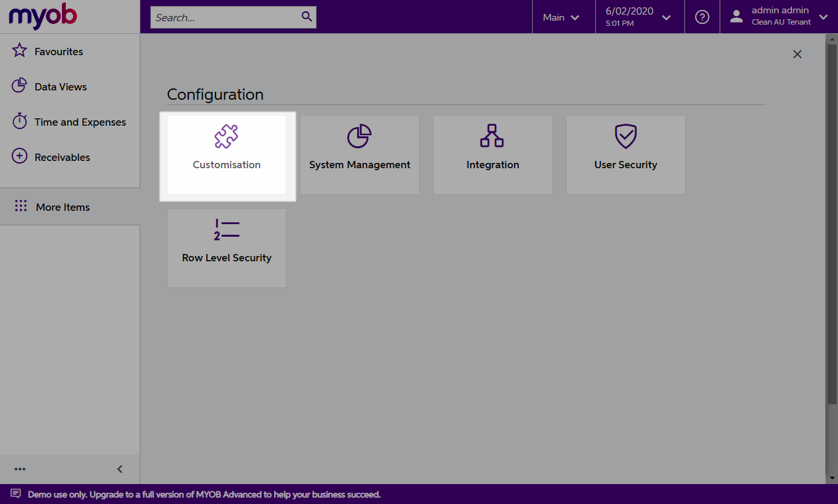The image size is (838, 504).
Task: Open Time and Expenses workspace
Action: click(x=70, y=122)
